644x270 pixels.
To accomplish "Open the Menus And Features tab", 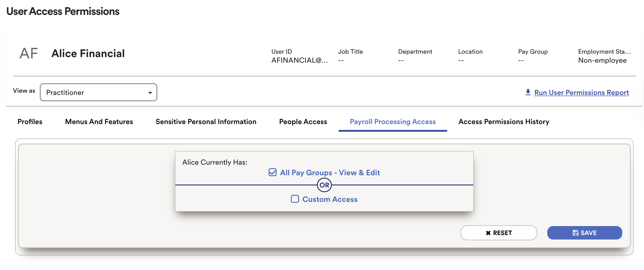I will [99, 122].
